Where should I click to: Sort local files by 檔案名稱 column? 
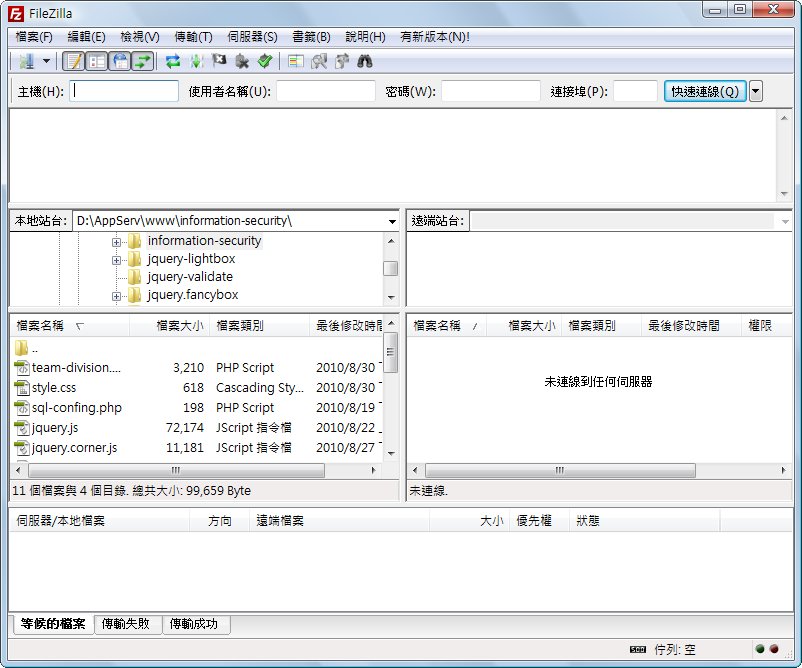point(70,326)
